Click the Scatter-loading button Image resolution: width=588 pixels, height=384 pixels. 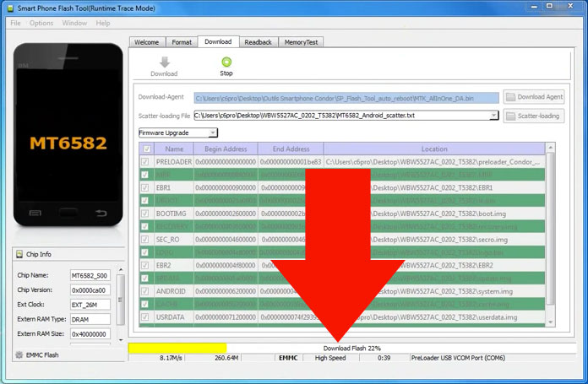tap(534, 116)
